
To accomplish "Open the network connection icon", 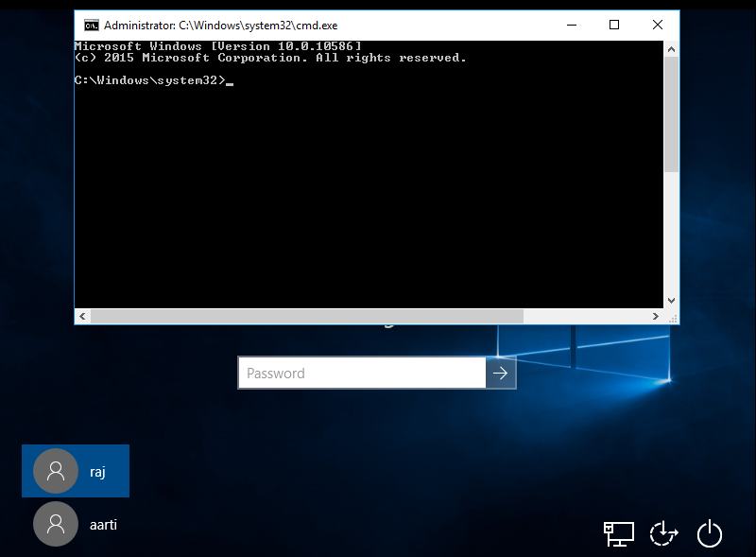I will pos(619,534).
